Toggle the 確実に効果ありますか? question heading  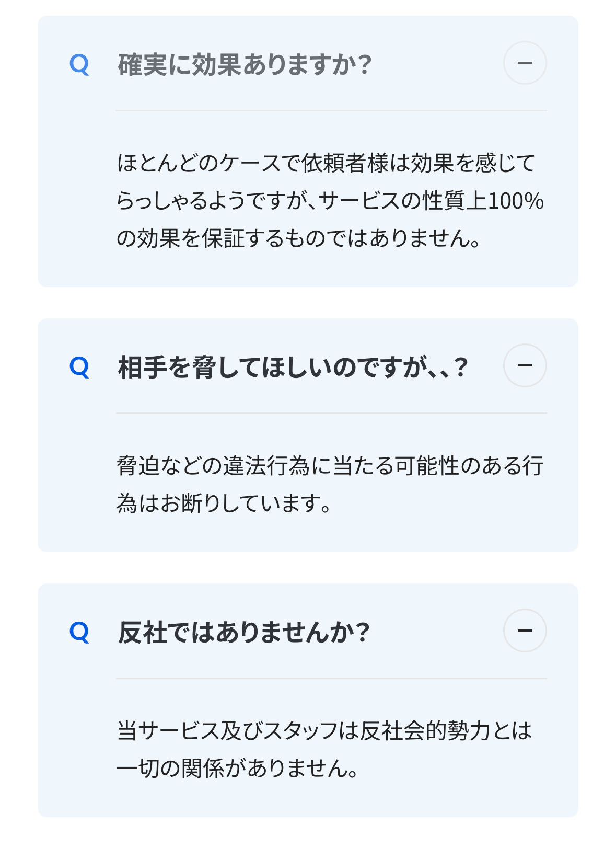(x=245, y=65)
